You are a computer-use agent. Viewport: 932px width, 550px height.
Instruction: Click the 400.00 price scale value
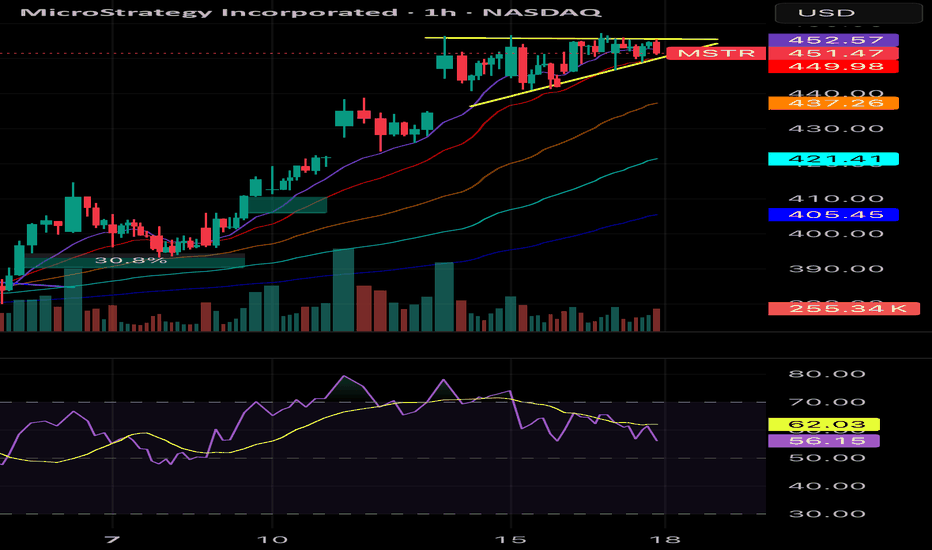click(x=836, y=234)
